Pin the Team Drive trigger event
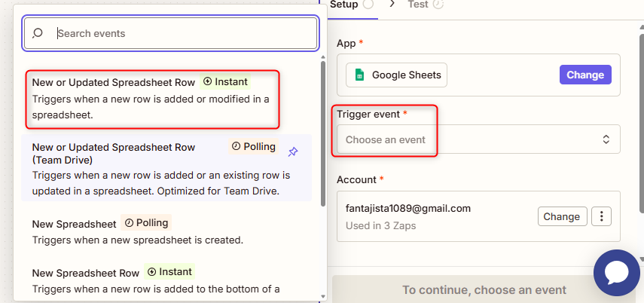The width and height of the screenshot is (644, 303). point(293,151)
